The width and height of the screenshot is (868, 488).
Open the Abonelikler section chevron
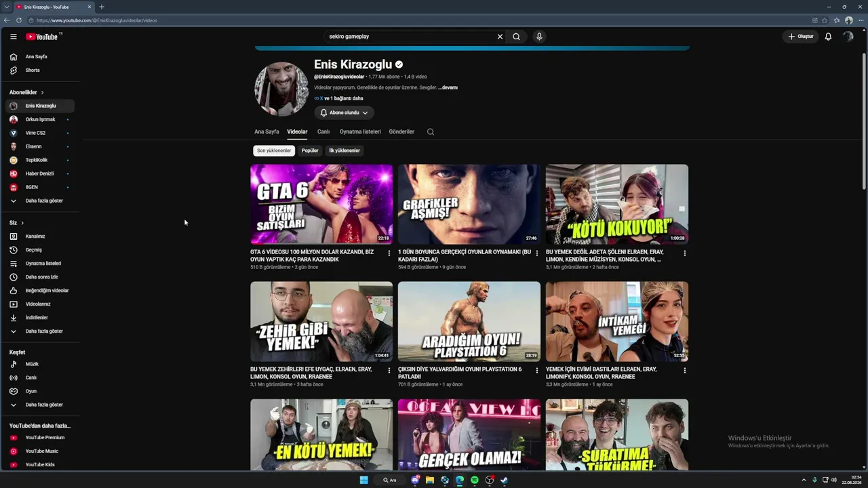click(42, 92)
